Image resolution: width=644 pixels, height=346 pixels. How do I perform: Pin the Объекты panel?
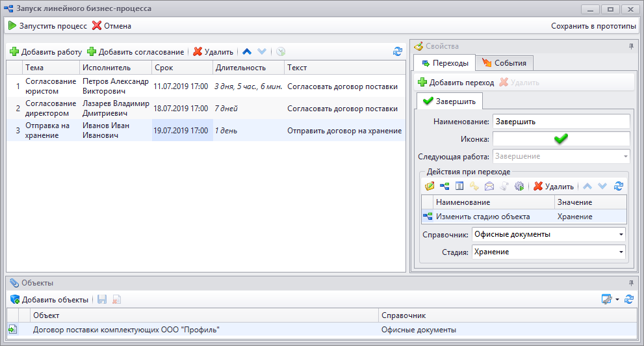click(x=631, y=283)
